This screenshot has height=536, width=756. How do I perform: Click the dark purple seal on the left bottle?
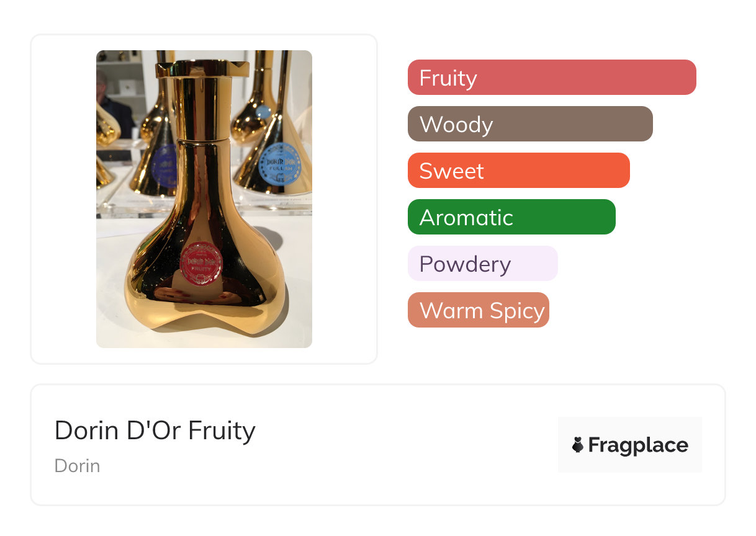coord(163,165)
